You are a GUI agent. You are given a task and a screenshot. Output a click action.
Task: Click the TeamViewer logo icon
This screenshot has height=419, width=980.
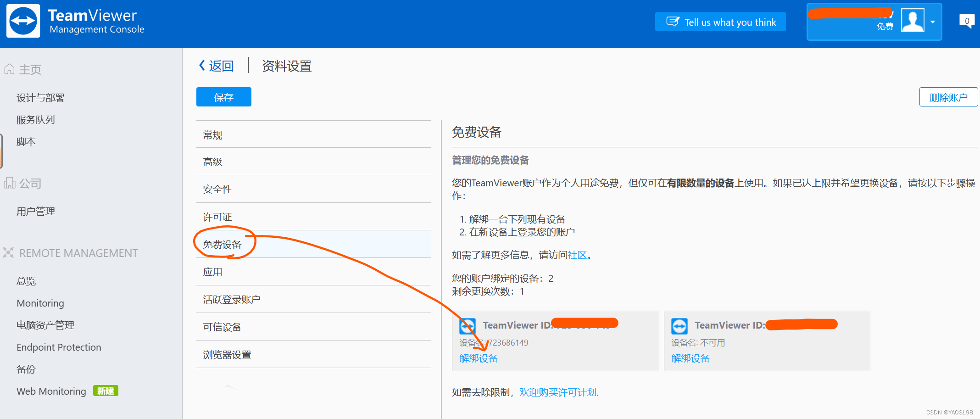[x=23, y=21]
